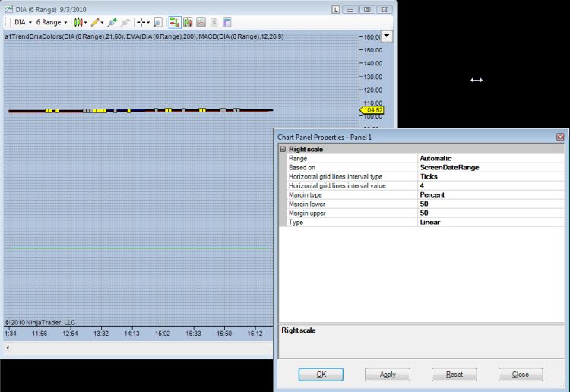Minimize the DIA chart window
This screenshot has width=570, height=392.
click(350, 9)
